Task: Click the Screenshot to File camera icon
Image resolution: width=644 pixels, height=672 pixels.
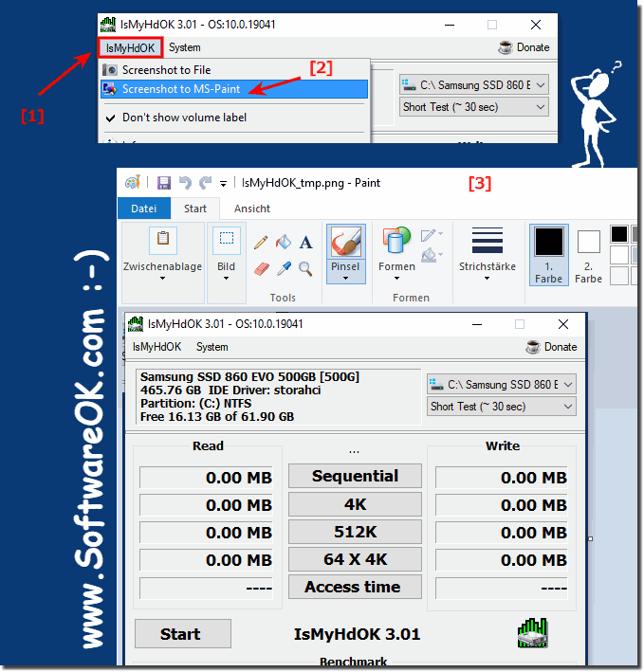Action: (x=110, y=70)
